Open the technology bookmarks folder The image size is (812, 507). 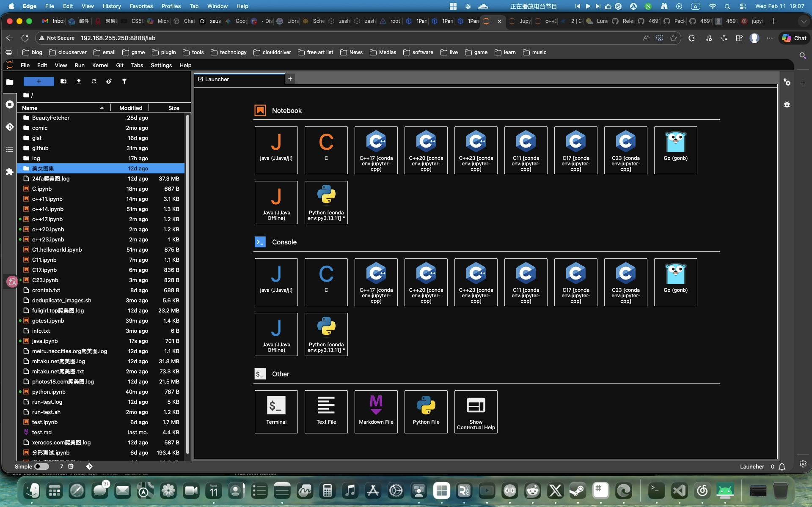coord(228,52)
